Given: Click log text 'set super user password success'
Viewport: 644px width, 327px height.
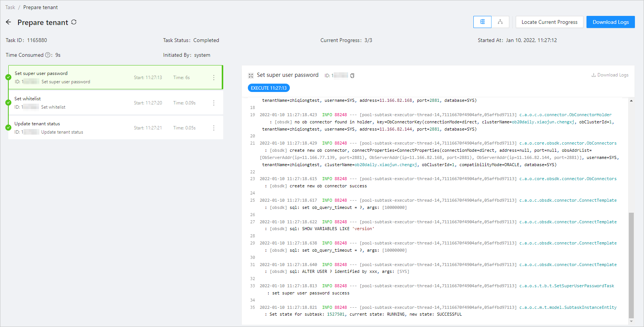Looking at the screenshot, I should 311,293.
